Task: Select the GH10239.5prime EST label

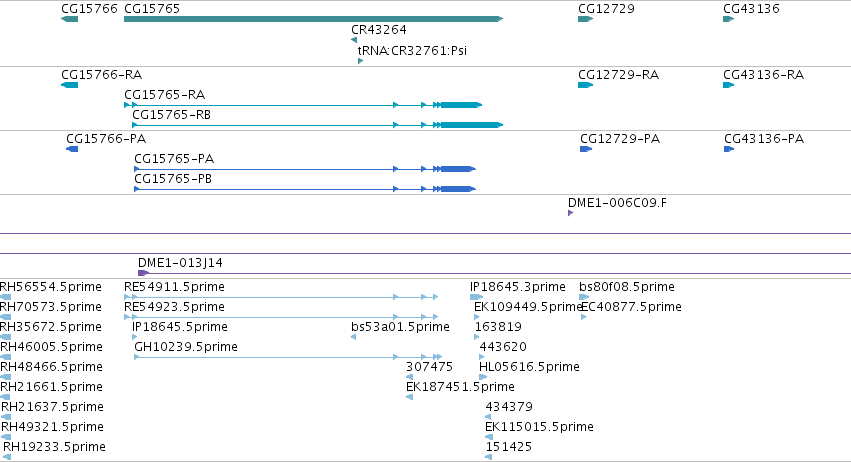Action: pos(186,347)
